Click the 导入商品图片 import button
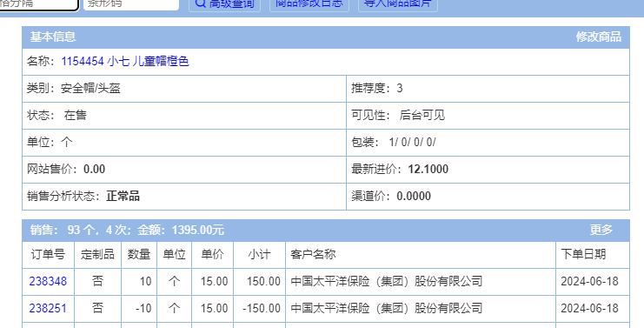 398,4
